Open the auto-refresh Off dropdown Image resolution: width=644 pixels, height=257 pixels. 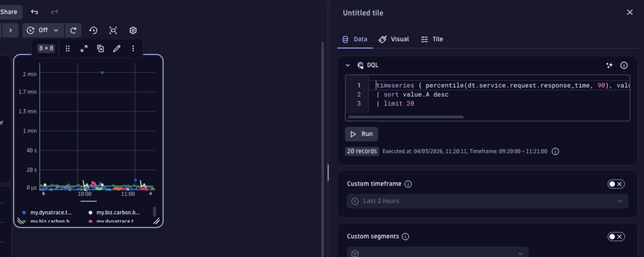43,30
